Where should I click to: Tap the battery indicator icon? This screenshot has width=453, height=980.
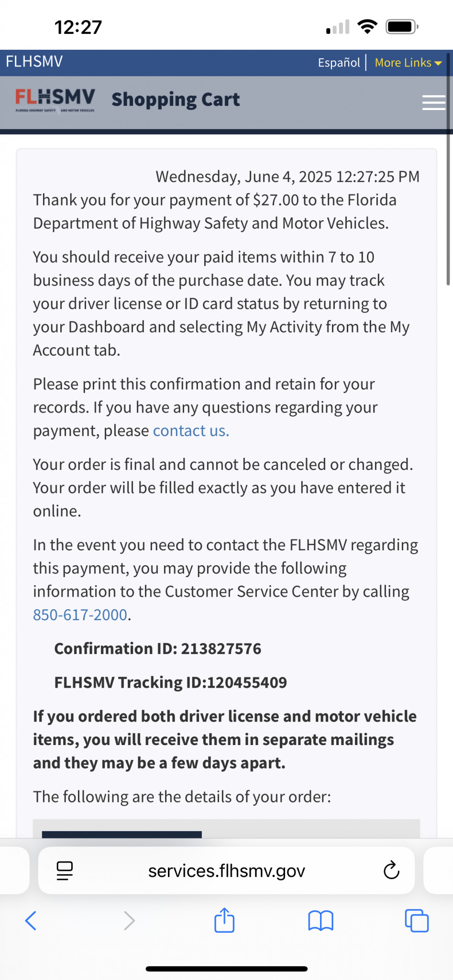(402, 27)
